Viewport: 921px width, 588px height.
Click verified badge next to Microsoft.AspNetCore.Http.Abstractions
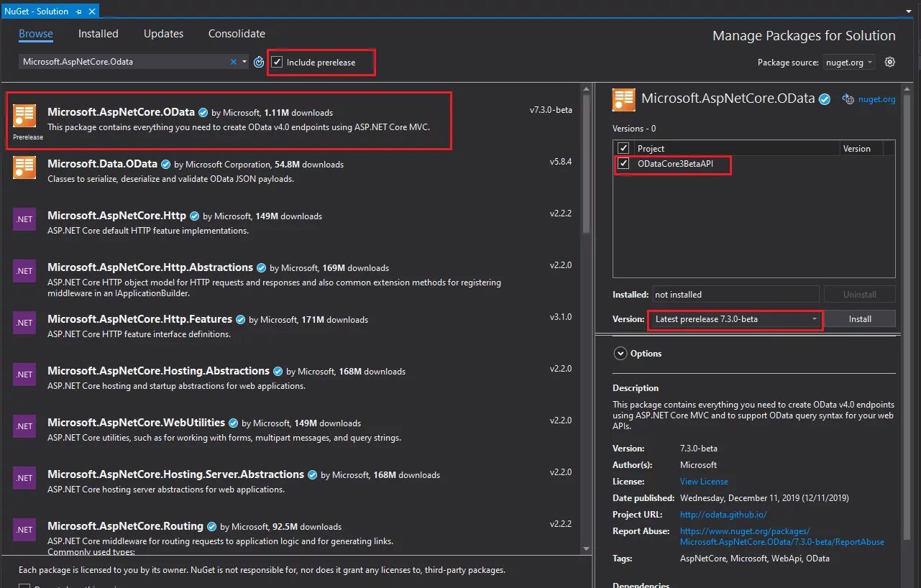(262, 268)
